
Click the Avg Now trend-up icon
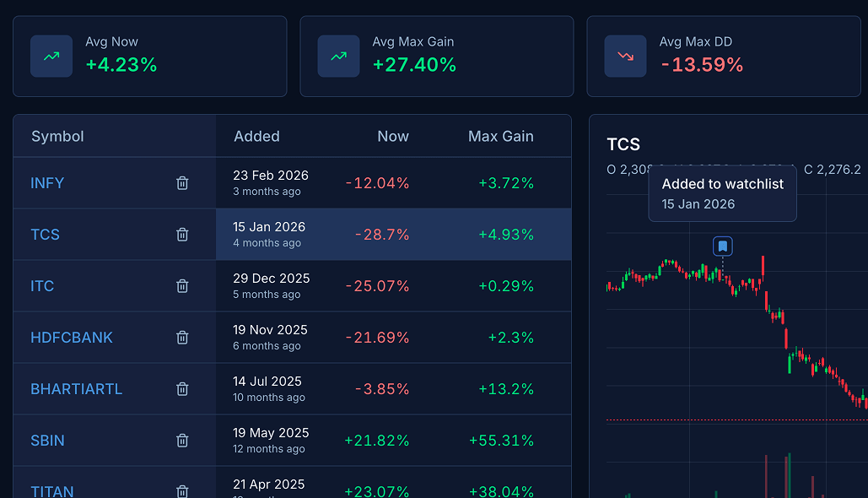[x=51, y=56]
